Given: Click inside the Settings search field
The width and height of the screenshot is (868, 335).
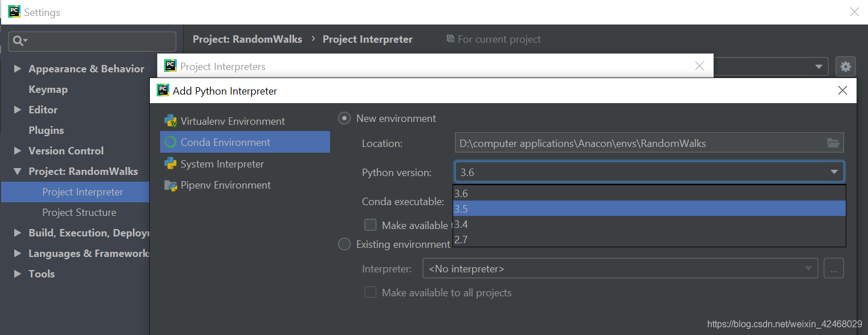Looking at the screenshot, I should [92, 41].
